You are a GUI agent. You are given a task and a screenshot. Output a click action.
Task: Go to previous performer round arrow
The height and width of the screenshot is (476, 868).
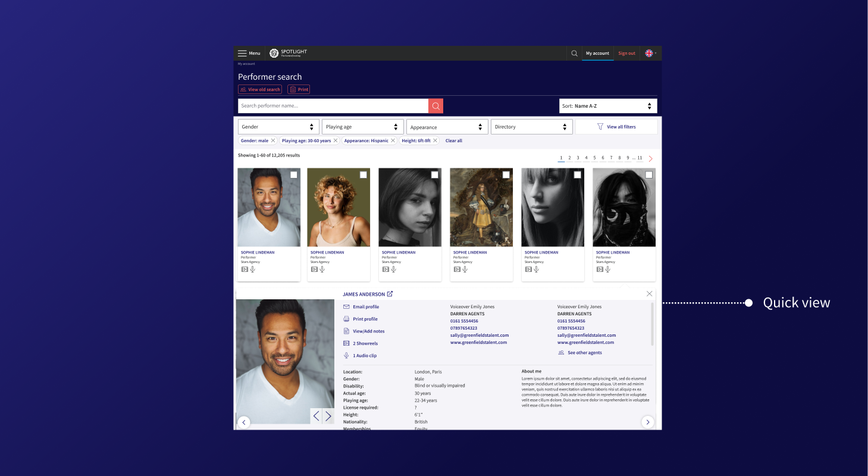click(244, 422)
